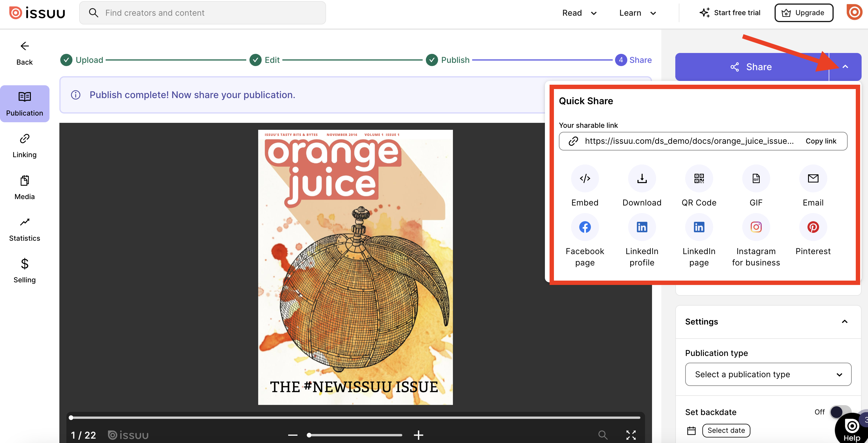Screen dimensions: 868x443
Task: Copy the sharable publication link
Action: [821, 141]
